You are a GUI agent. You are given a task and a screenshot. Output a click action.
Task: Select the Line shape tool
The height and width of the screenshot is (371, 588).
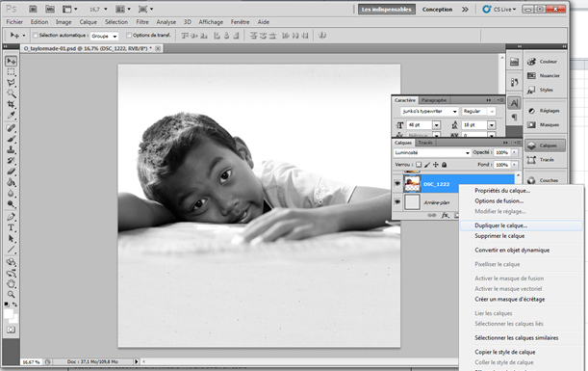pyautogui.click(x=11, y=250)
